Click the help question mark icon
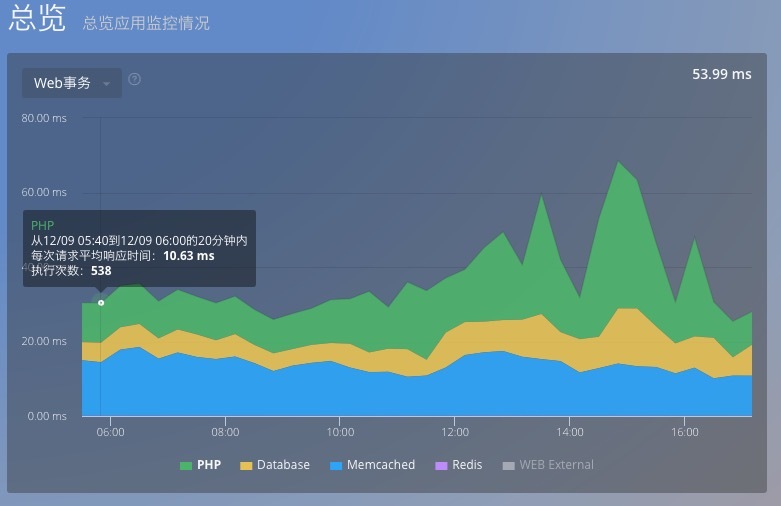This screenshot has width=781, height=506. coord(135,80)
